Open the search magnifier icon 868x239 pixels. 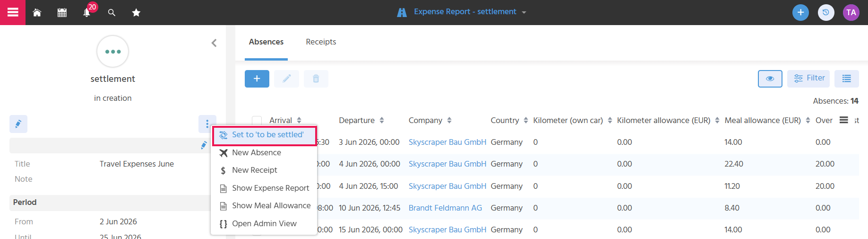(x=112, y=13)
